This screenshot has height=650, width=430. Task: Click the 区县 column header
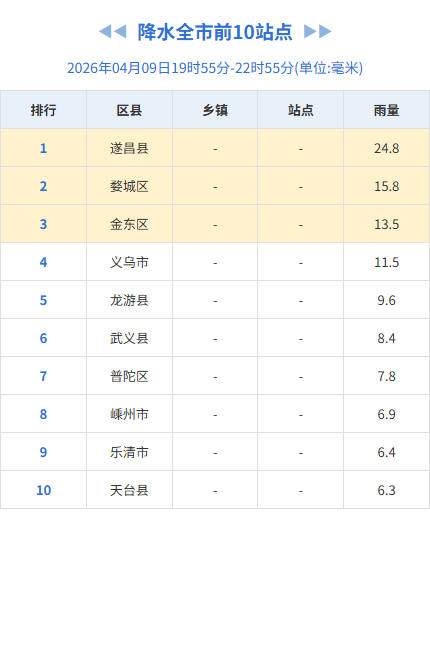tap(129, 110)
